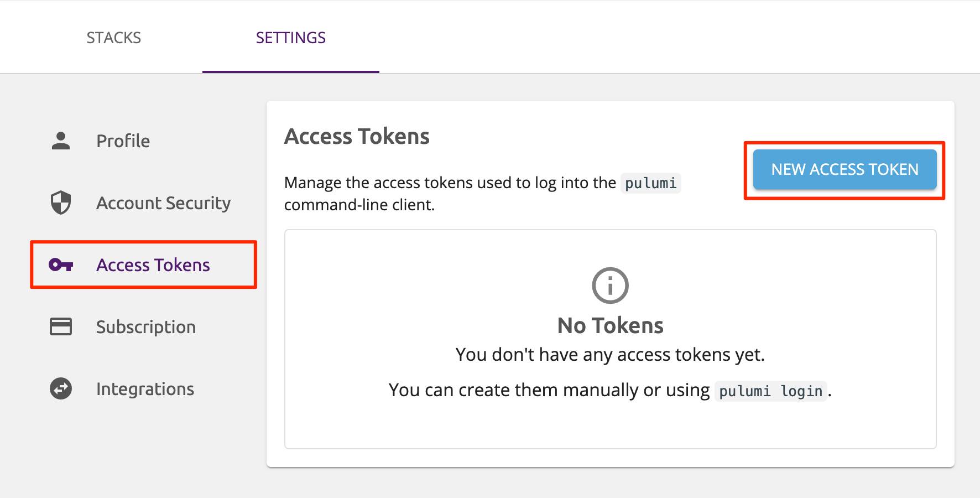Open the Subscription settings page

[145, 327]
